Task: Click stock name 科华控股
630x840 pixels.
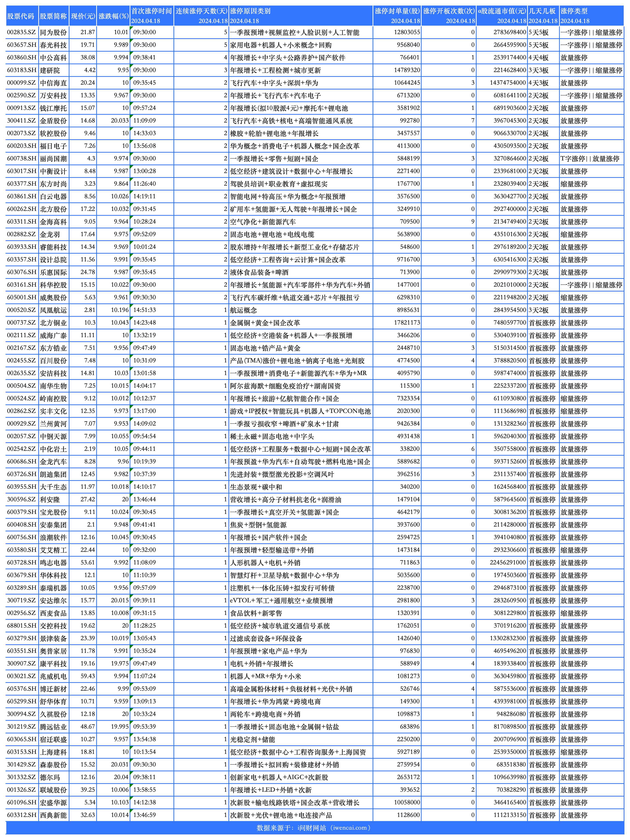Action: tap(53, 285)
